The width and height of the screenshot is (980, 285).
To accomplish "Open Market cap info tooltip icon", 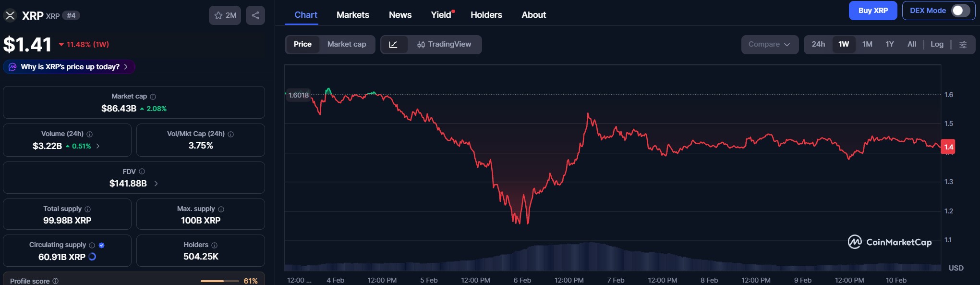I will (x=153, y=97).
